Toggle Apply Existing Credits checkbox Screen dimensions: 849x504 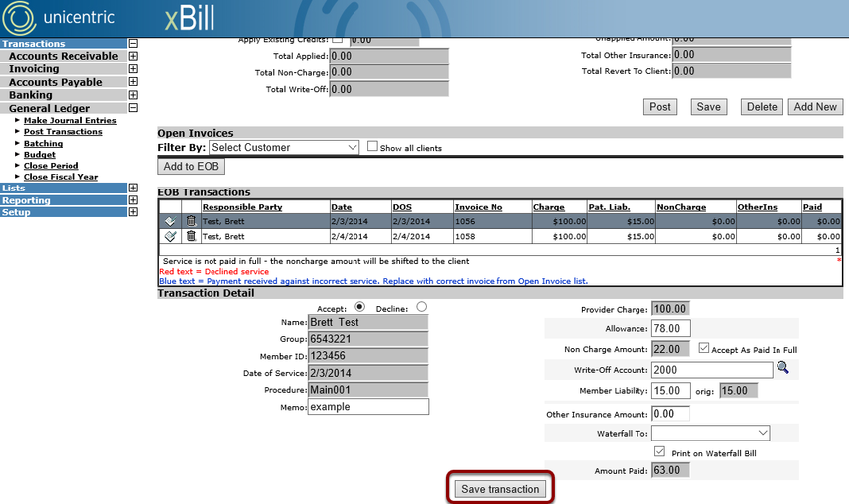pyautogui.click(x=338, y=40)
